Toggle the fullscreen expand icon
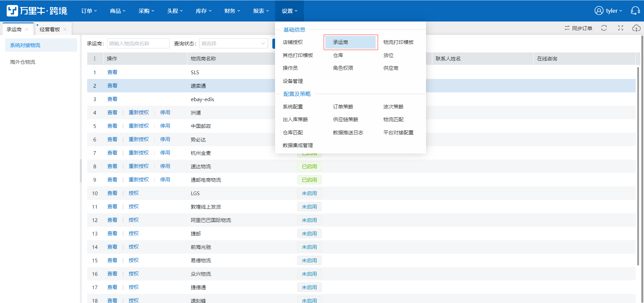 coord(621,28)
